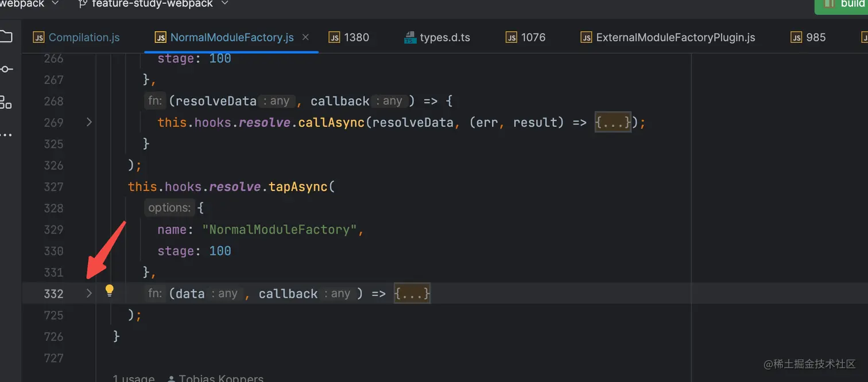Open the types.d.ts tab
The height and width of the screenshot is (382, 868).
click(437, 37)
